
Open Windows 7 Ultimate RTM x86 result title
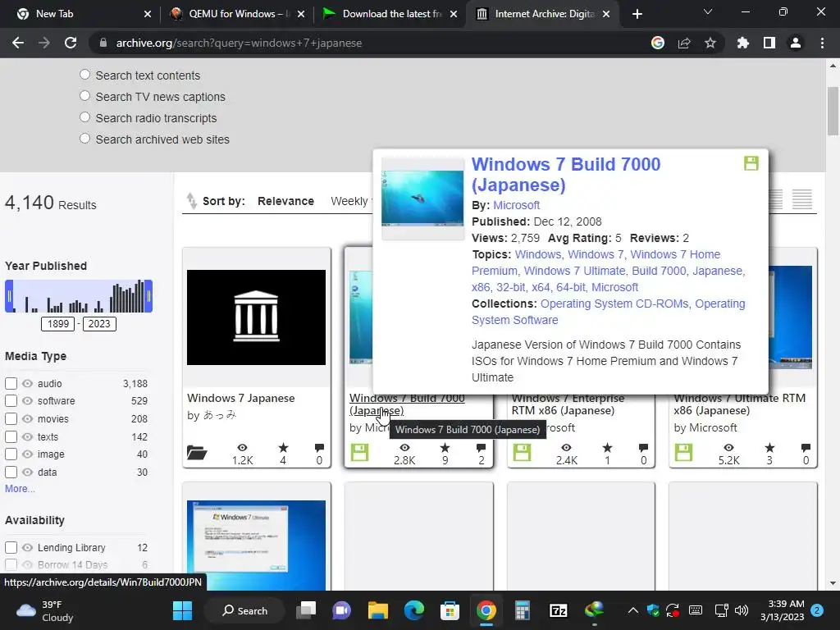[x=739, y=404]
